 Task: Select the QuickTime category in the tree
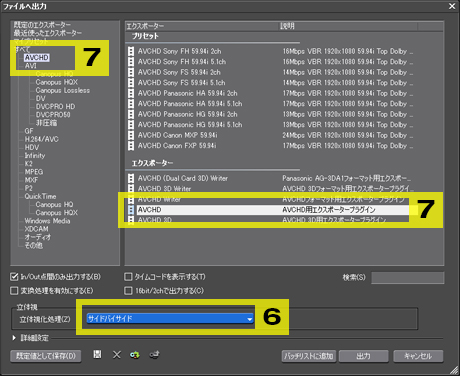pos(40,196)
